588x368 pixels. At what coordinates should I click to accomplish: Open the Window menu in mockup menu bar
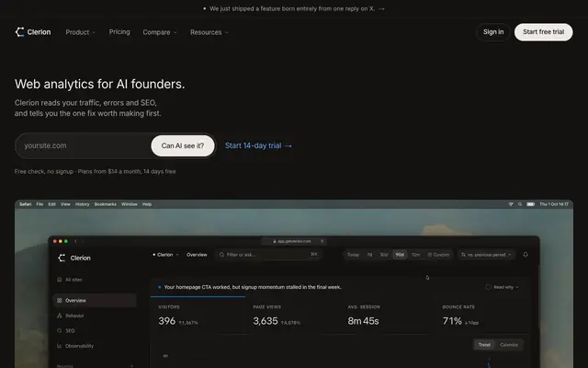pyautogui.click(x=130, y=204)
